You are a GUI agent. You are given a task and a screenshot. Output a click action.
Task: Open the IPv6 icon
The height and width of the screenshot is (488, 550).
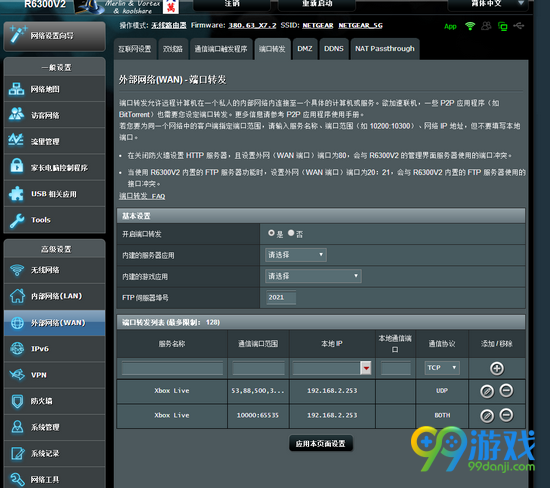[x=17, y=349]
